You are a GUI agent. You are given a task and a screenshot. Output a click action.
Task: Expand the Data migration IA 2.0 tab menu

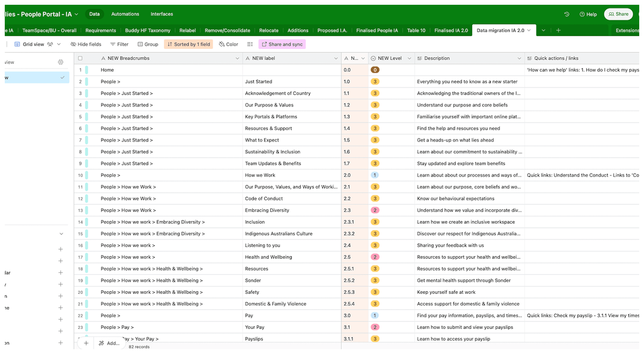(529, 30)
